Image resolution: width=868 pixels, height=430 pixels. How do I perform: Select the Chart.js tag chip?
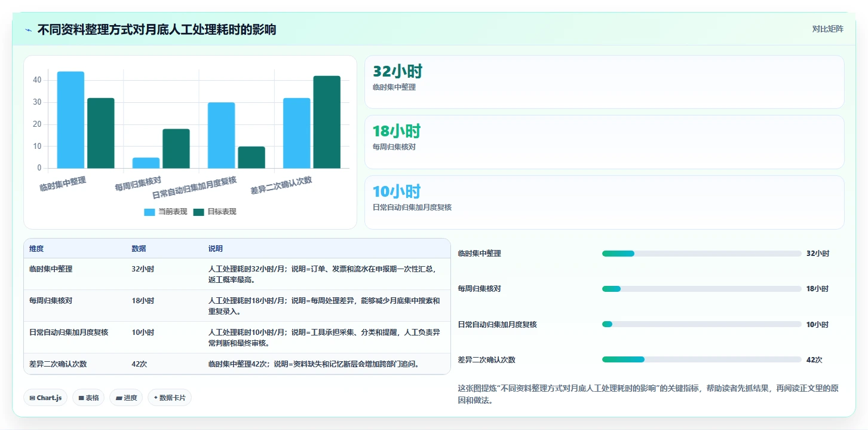[45, 398]
